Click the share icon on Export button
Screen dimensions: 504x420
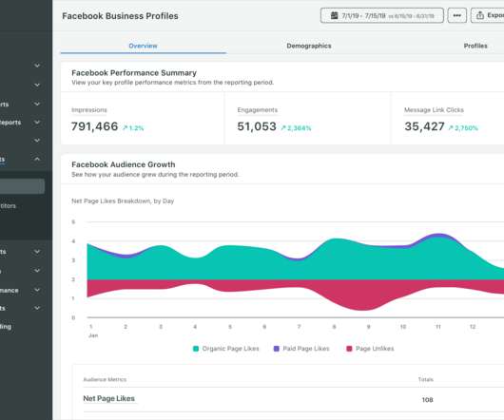click(x=480, y=15)
